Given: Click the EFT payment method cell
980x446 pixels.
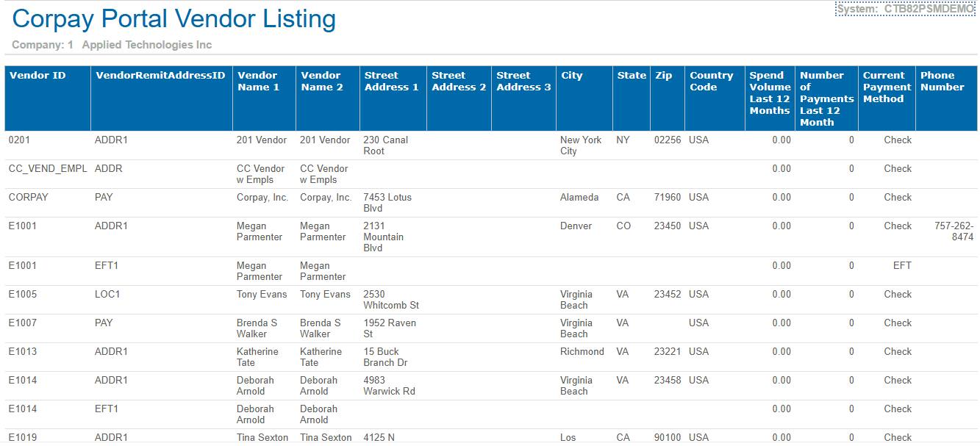Looking at the screenshot, I should pyautogui.click(x=902, y=266).
